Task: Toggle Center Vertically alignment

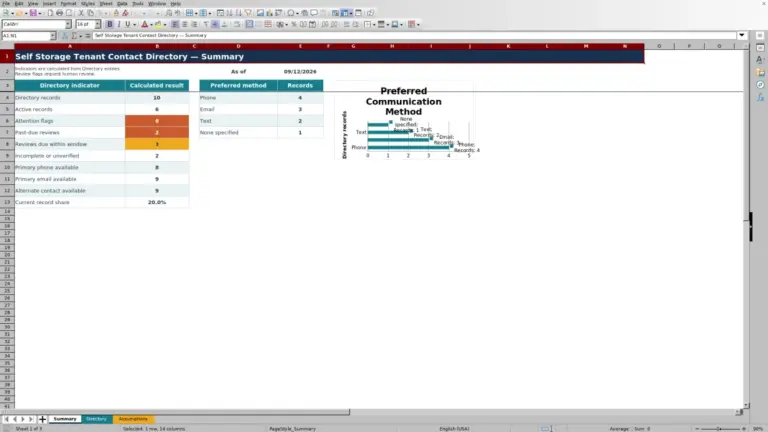Action: click(x=215, y=24)
